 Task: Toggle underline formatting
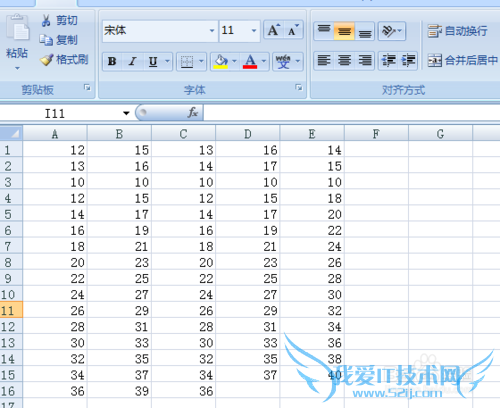[153, 61]
